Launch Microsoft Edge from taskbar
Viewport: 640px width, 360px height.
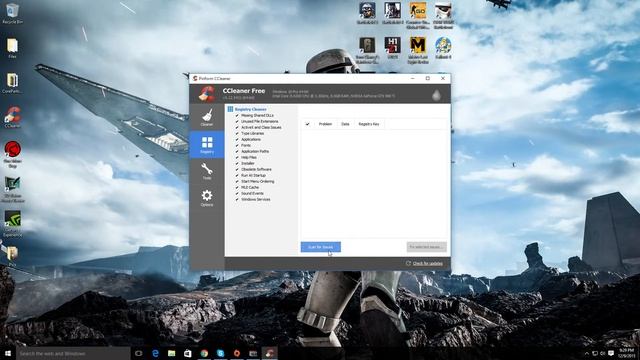pyautogui.click(x=155, y=353)
